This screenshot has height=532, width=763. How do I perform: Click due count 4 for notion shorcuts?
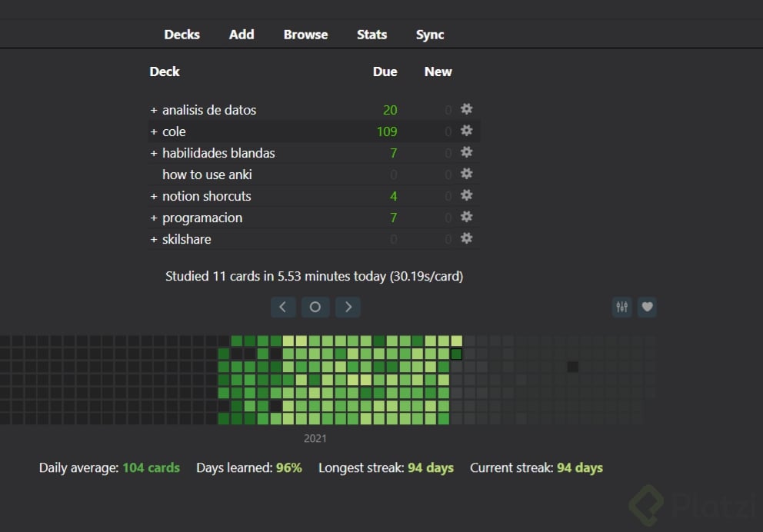[393, 196]
